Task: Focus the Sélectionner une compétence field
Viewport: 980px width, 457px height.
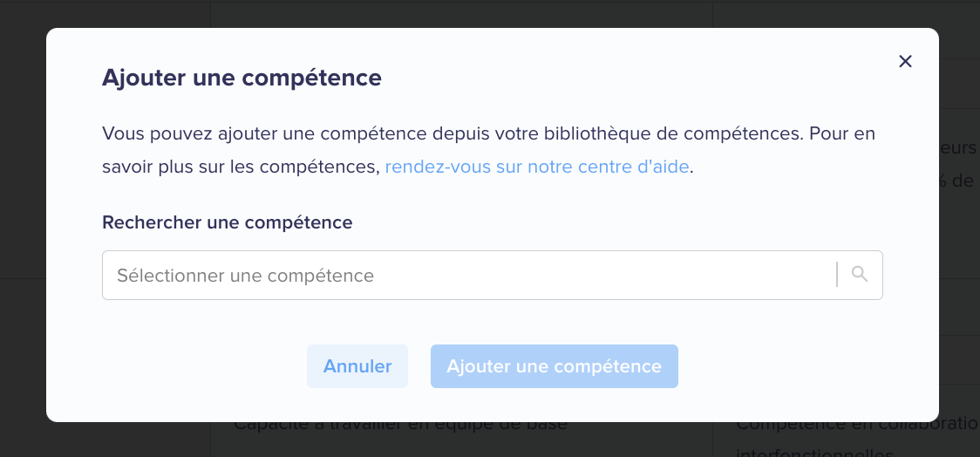Action: (x=469, y=275)
